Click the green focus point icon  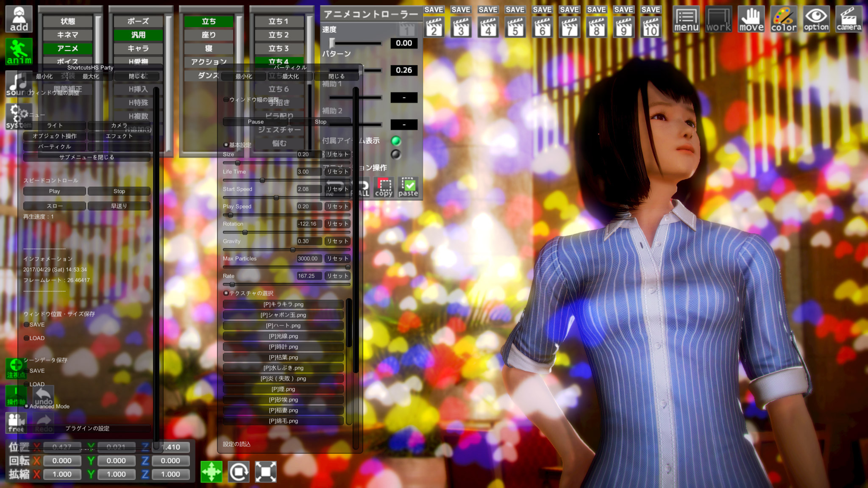coord(16,368)
